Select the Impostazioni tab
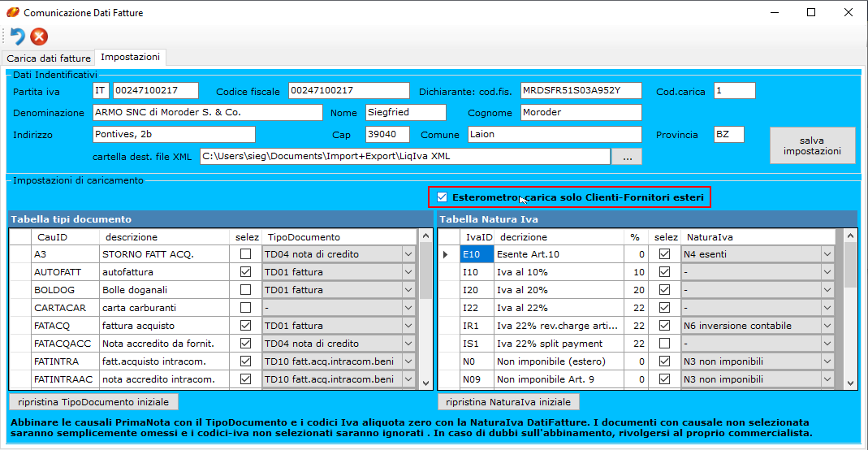This screenshot has width=868, height=450. (x=130, y=58)
